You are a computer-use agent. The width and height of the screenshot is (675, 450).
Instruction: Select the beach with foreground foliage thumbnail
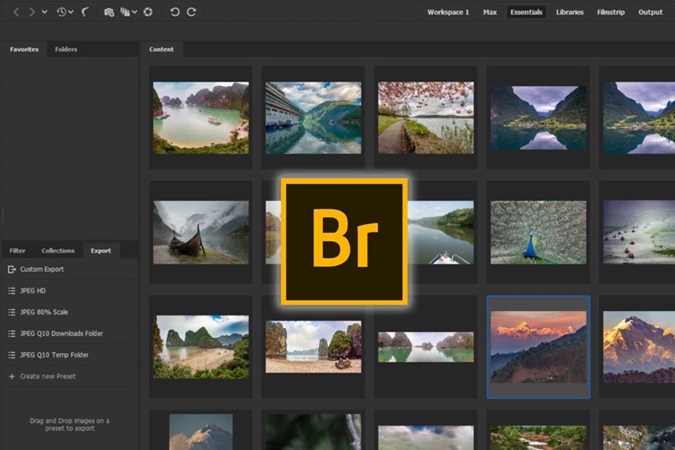(201, 347)
